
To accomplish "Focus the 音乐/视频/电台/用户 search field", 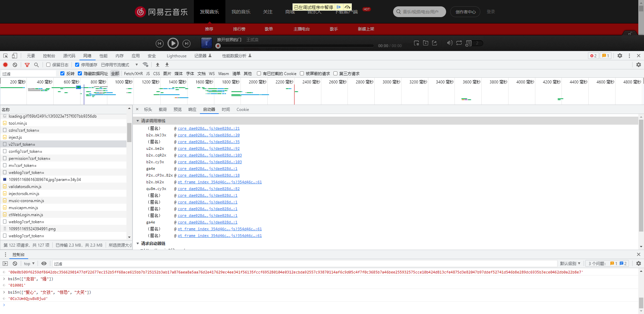I will [420, 12].
